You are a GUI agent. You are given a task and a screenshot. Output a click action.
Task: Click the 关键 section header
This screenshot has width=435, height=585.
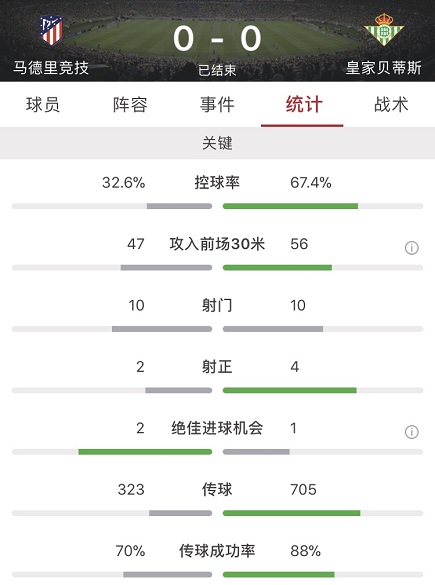(x=218, y=143)
